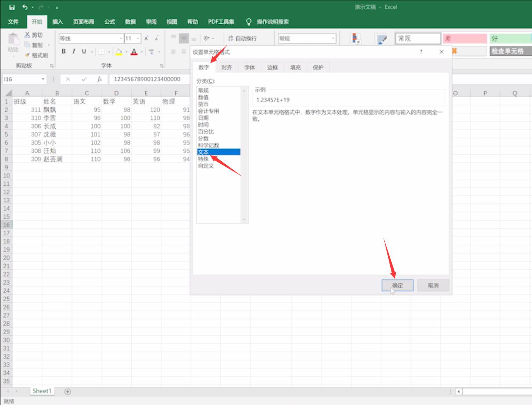Activate the Format Painter brush
The height and width of the screenshot is (405, 532).
pos(27,55)
